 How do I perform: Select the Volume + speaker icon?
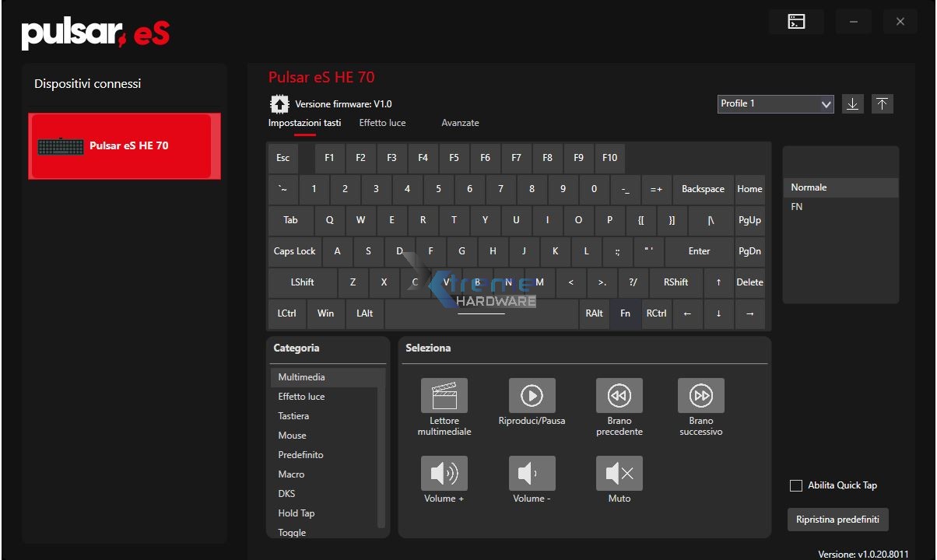pos(444,473)
